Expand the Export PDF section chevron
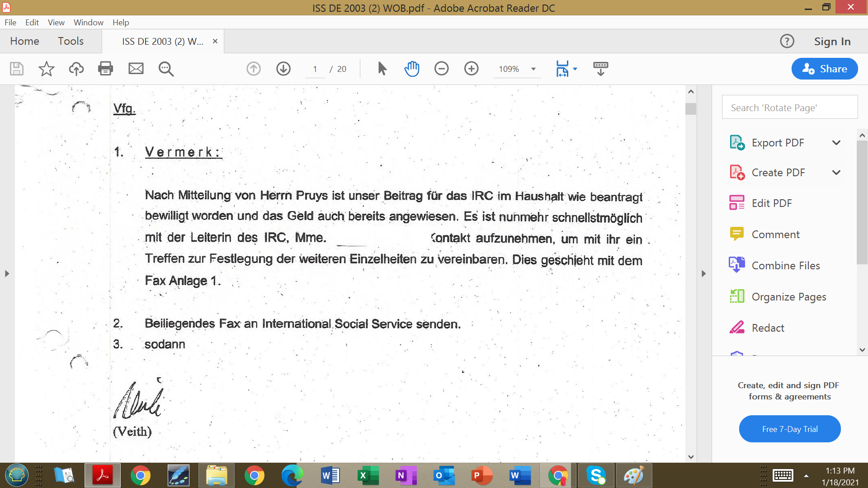The image size is (868, 488). [836, 143]
